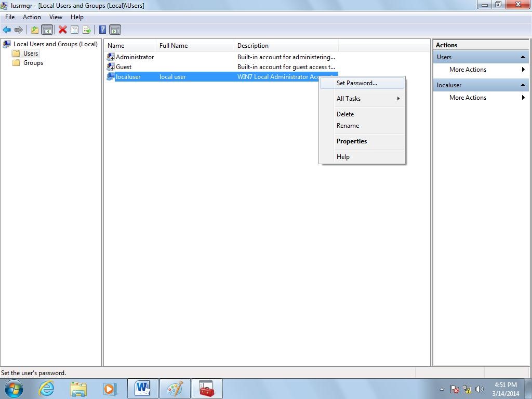Click the blue Help icon in the toolbar
This screenshot has height=399, width=532.
(x=103, y=30)
